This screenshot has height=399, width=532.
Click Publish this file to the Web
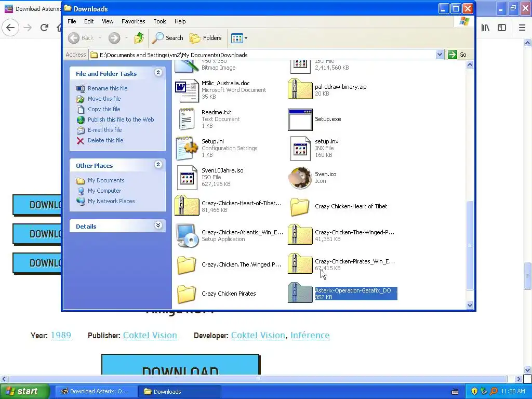[121, 119]
